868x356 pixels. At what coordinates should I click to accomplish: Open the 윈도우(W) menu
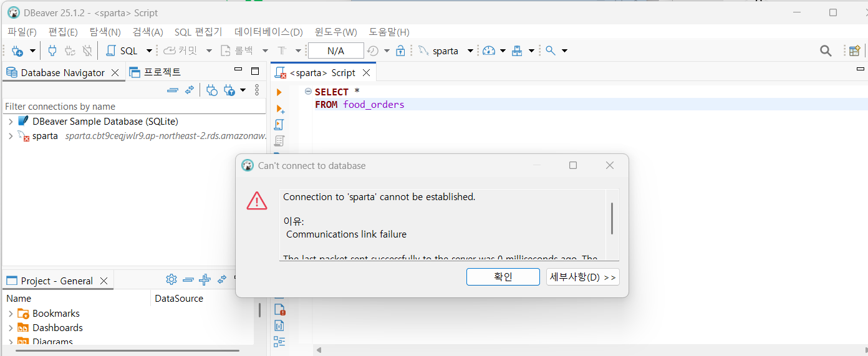[335, 32]
